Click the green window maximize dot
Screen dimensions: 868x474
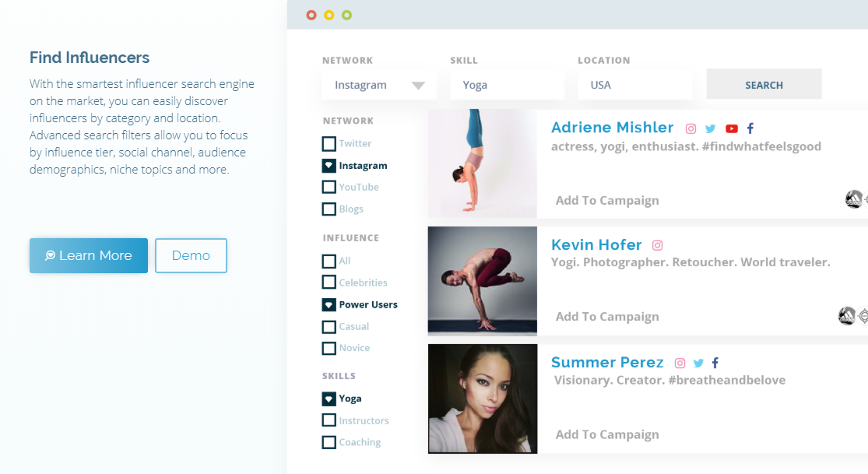[x=346, y=15]
